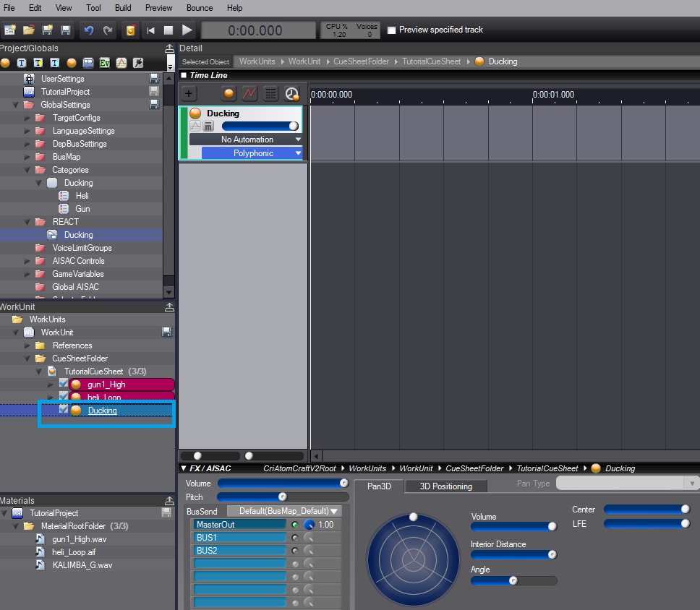The image size is (700, 610).
Task: Enable the Preview specified track checkbox
Action: pos(392,30)
